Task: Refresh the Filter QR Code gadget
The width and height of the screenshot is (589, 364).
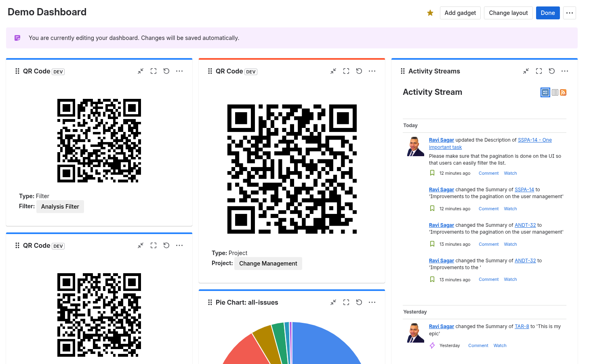Action: pos(166,71)
